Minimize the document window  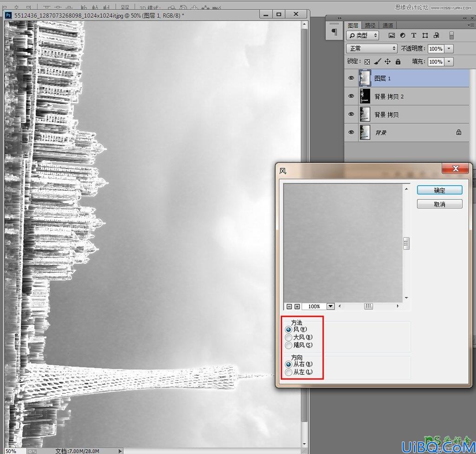click(x=266, y=14)
